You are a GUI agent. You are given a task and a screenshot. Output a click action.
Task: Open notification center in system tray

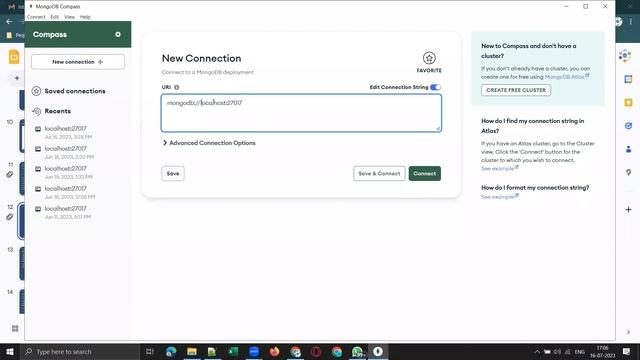coord(627,351)
